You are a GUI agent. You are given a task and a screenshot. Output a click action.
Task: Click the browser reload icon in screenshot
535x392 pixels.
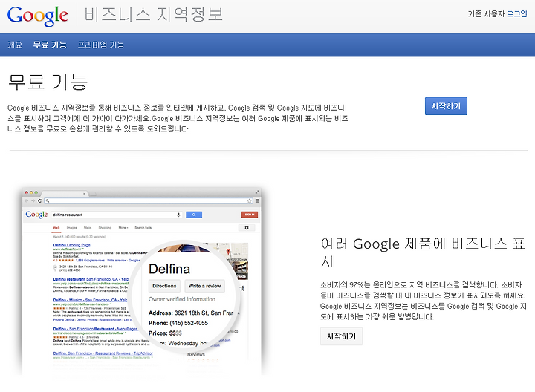[39, 200]
